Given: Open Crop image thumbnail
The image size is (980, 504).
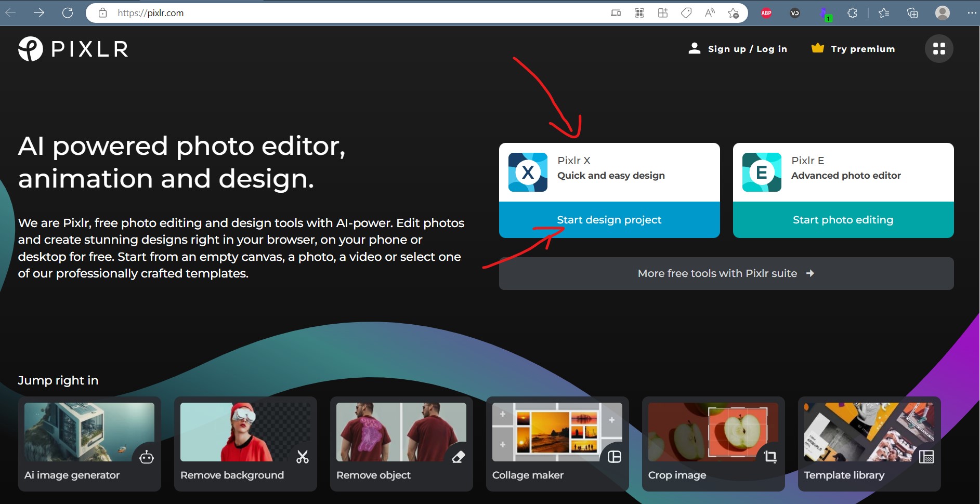Looking at the screenshot, I should tap(713, 432).
